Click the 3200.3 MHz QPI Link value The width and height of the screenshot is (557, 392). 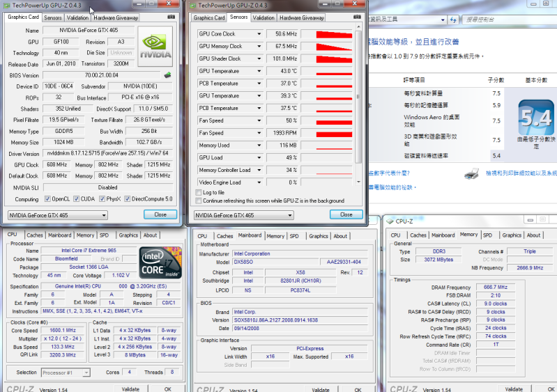tap(63, 355)
